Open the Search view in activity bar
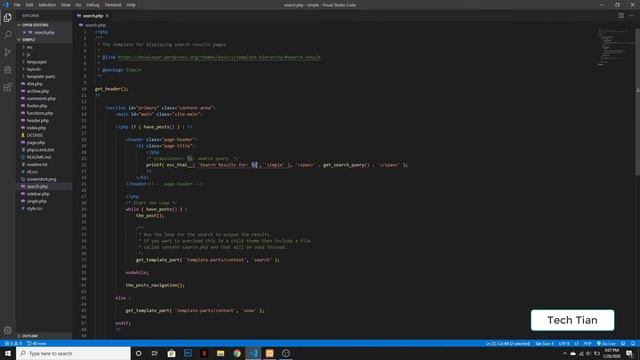The height and width of the screenshot is (360, 640). coord(8,35)
